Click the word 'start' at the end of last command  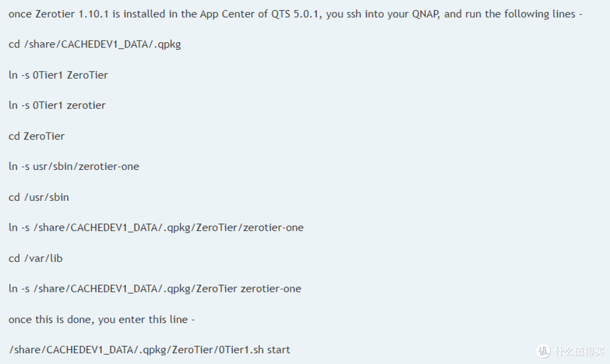click(278, 350)
